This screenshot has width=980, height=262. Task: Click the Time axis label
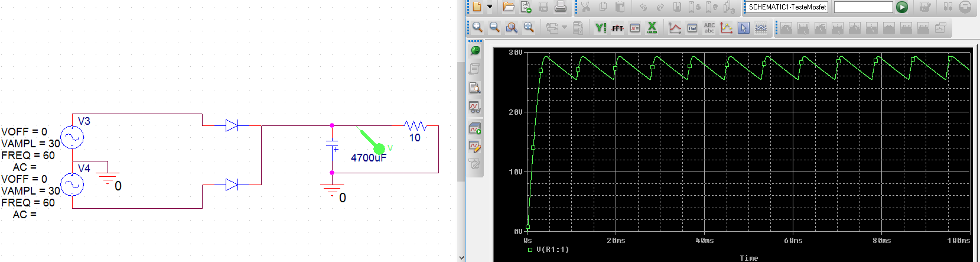(749, 258)
